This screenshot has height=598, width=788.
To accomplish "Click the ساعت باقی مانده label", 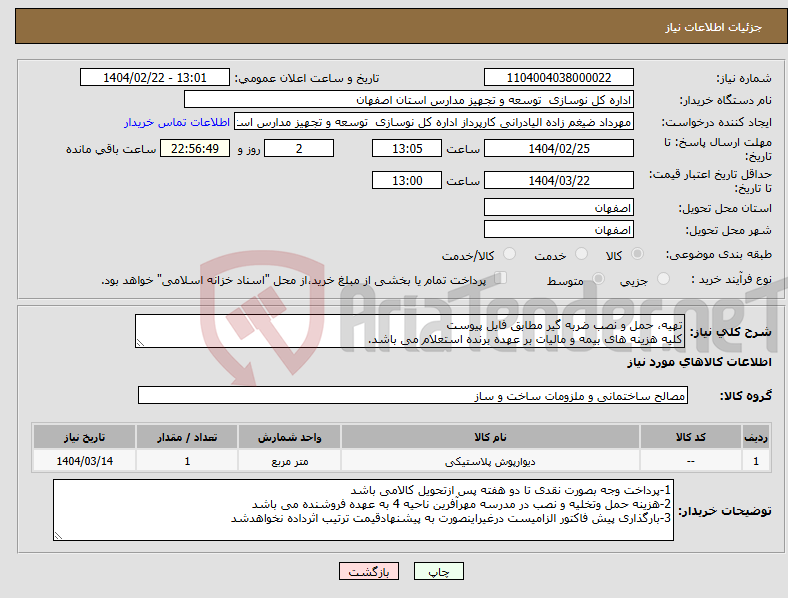I will [111, 149].
